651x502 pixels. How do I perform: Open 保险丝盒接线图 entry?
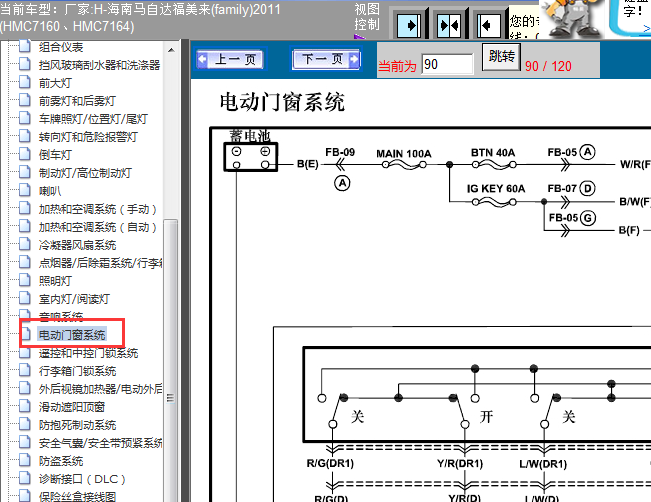point(77,497)
